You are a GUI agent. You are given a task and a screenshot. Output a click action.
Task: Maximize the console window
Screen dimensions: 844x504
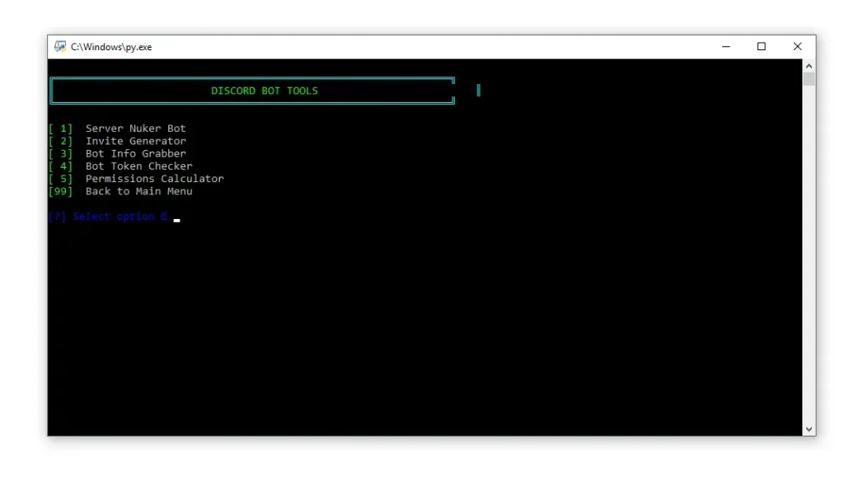pos(761,46)
